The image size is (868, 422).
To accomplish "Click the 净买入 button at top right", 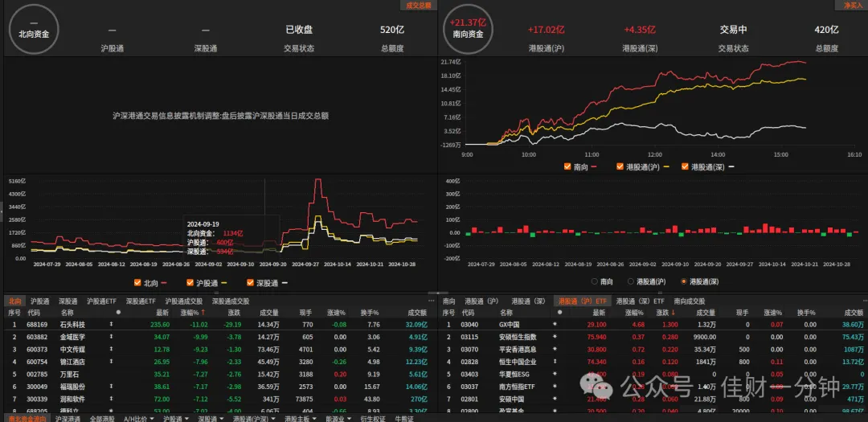I will coord(853,5).
